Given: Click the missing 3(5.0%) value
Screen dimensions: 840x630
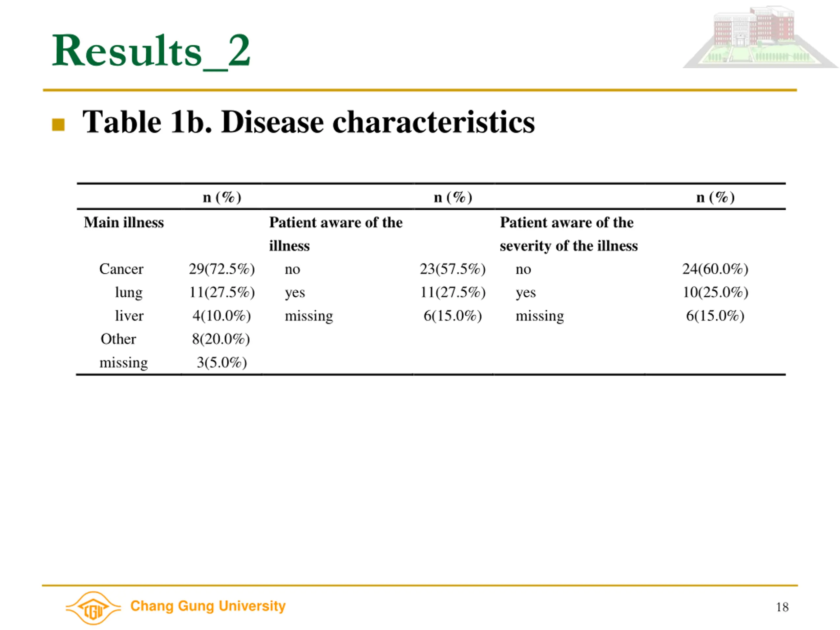Looking at the screenshot, I should point(222,363).
